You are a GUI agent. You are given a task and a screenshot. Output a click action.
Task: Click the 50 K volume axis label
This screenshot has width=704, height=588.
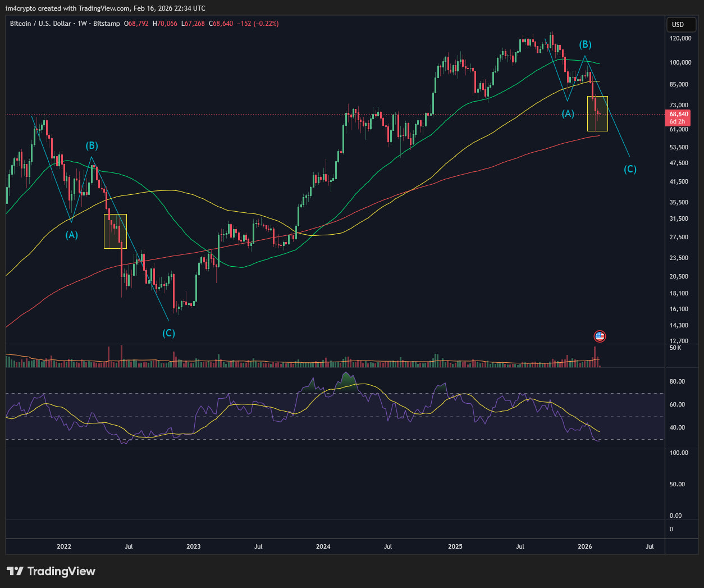click(675, 348)
